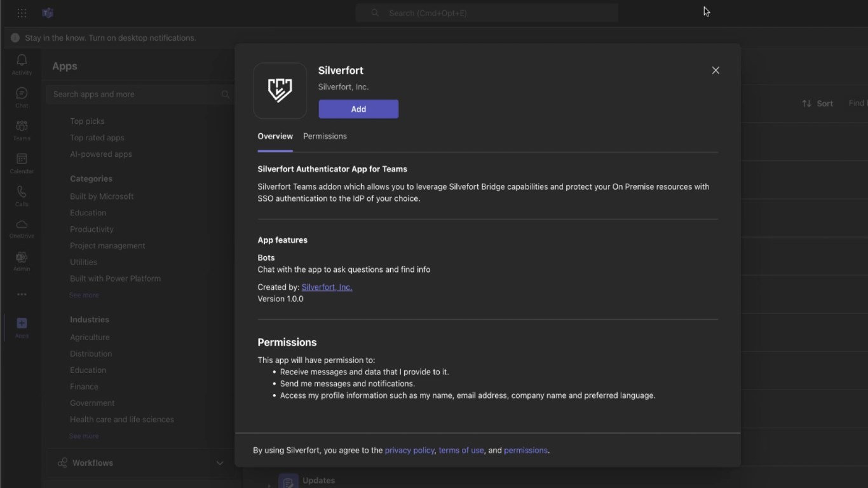The image size is (868, 488).
Task: Expand the Workflows section chevron
Action: (220, 463)
